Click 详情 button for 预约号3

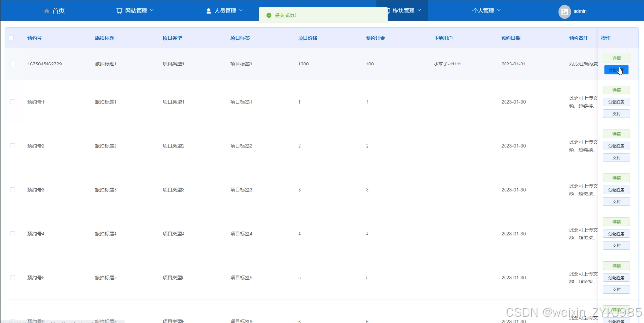pos(616,178)
